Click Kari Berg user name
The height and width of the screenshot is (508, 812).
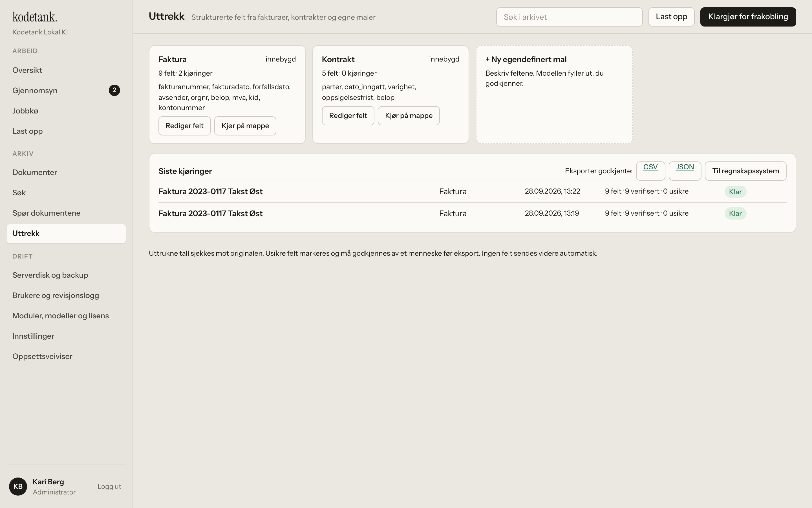[48, 482]
